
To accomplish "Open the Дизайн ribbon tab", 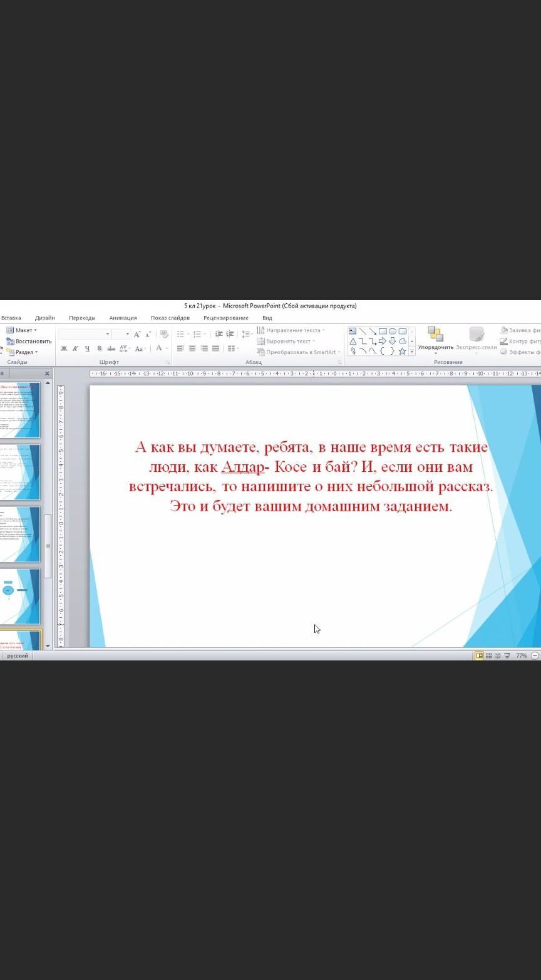I will (44, 318).
